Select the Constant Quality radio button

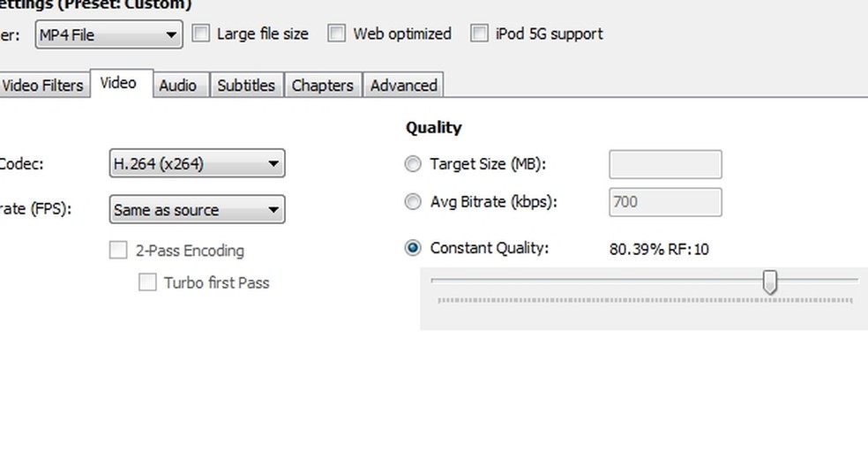(413, 248)
